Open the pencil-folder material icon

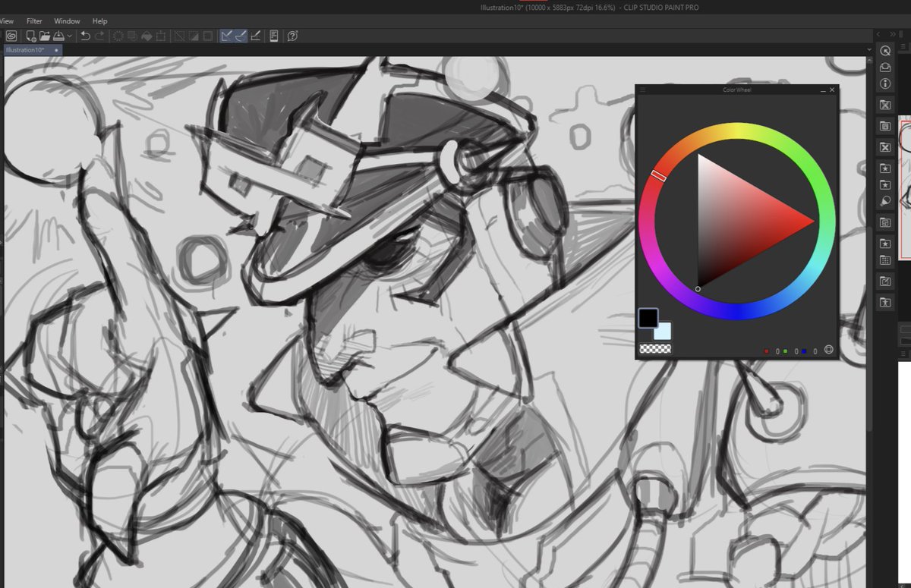coord(884,281)
